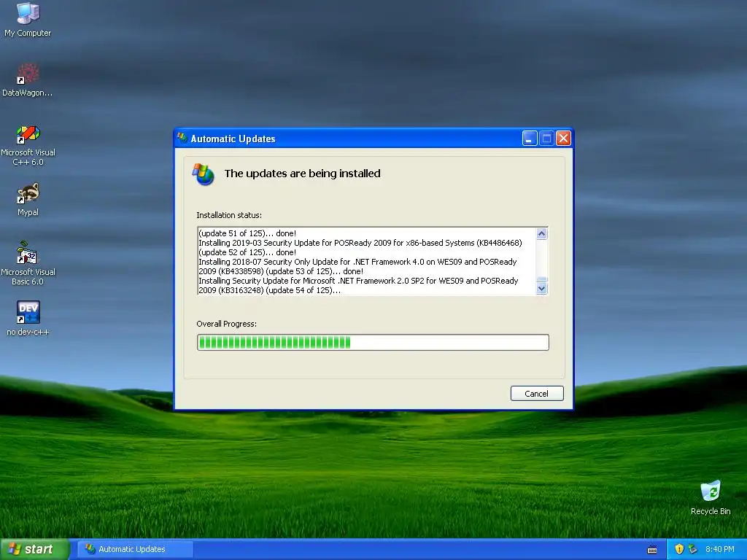Click the Automatic Updates taskbar button

click(x=135, y=549)
